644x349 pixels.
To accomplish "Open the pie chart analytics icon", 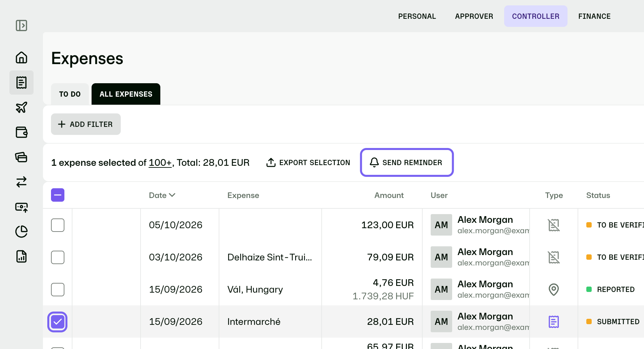I will tap(21, 232).
